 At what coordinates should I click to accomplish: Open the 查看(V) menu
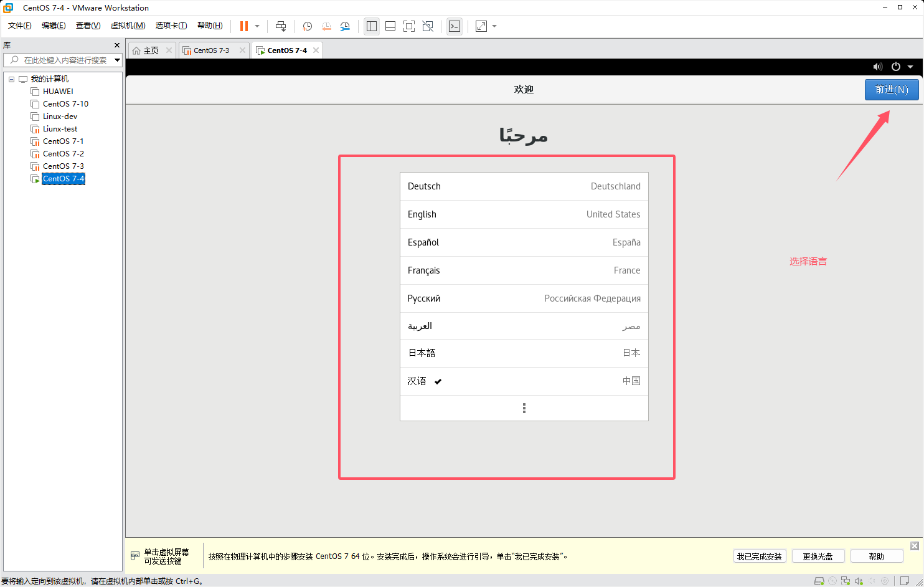tap(88, 26)
